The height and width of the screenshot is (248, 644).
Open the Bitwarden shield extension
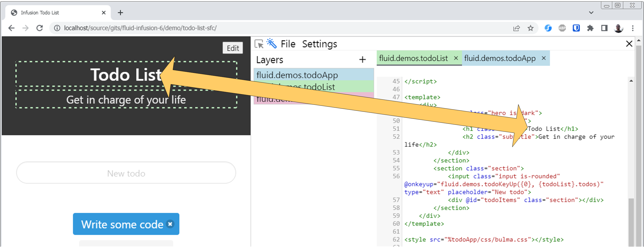click(576, 28)
